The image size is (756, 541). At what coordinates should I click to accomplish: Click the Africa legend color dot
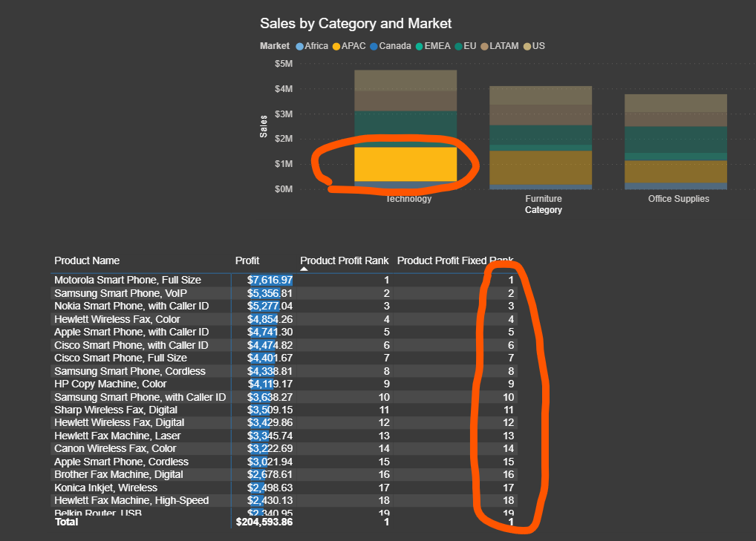[300, 46]
